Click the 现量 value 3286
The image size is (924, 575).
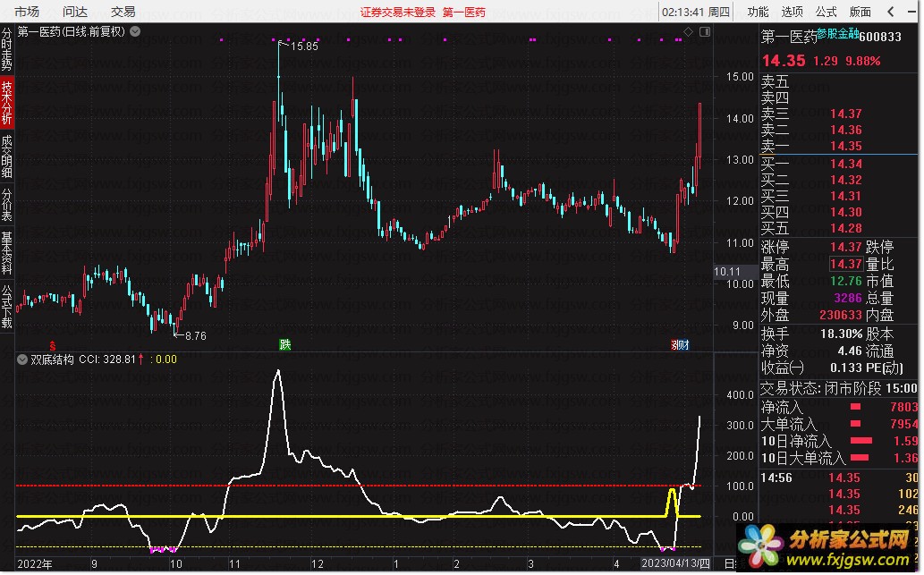point(847,298)
